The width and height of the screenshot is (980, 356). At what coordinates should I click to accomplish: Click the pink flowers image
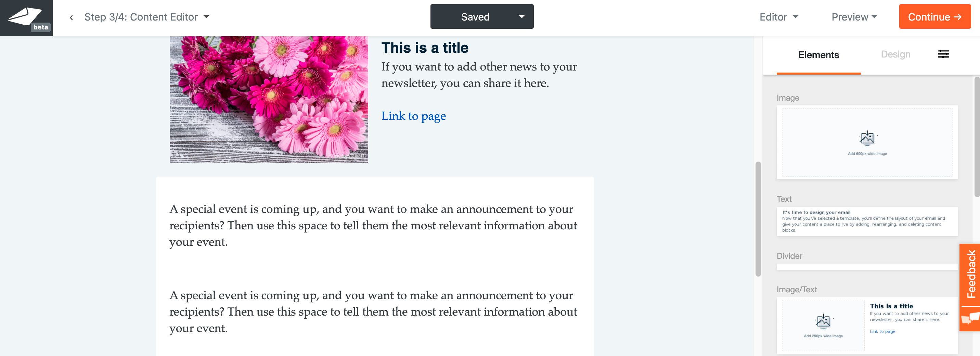tap(269, 100)
